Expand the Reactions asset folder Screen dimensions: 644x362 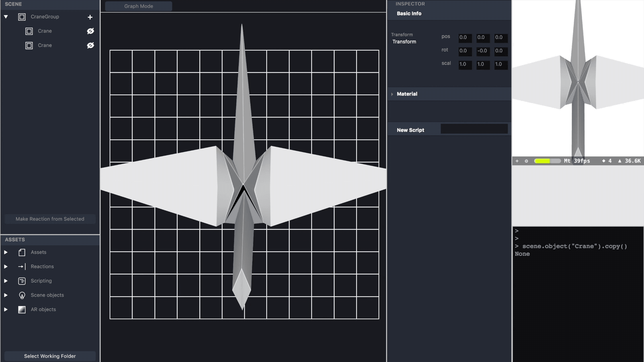6,266
